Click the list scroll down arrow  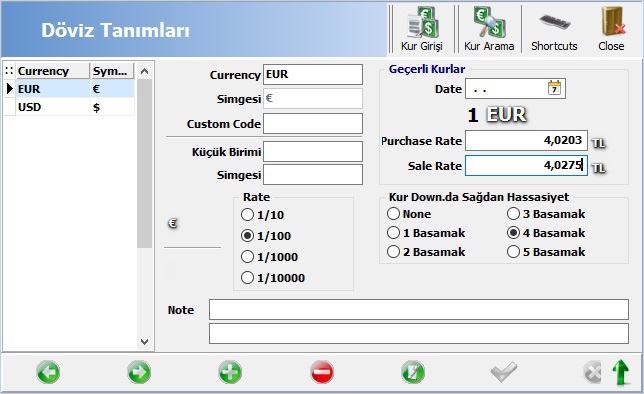tap(144, 341)
